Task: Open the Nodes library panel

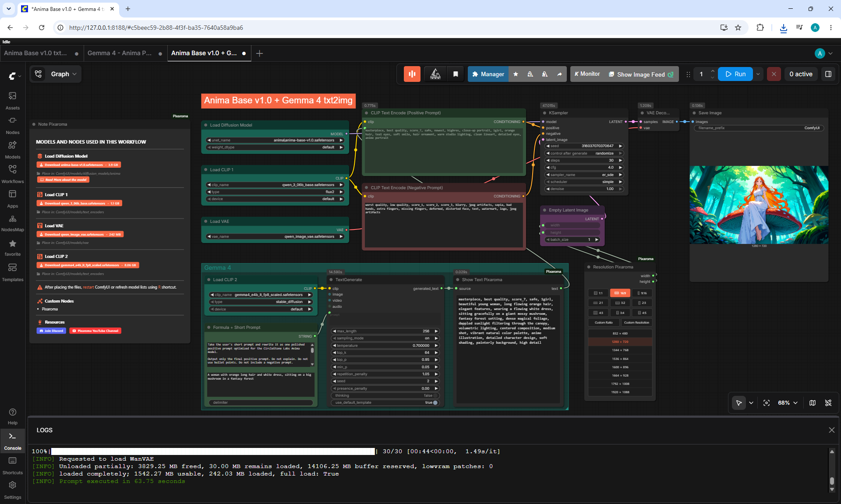Action: click(12, 125)
